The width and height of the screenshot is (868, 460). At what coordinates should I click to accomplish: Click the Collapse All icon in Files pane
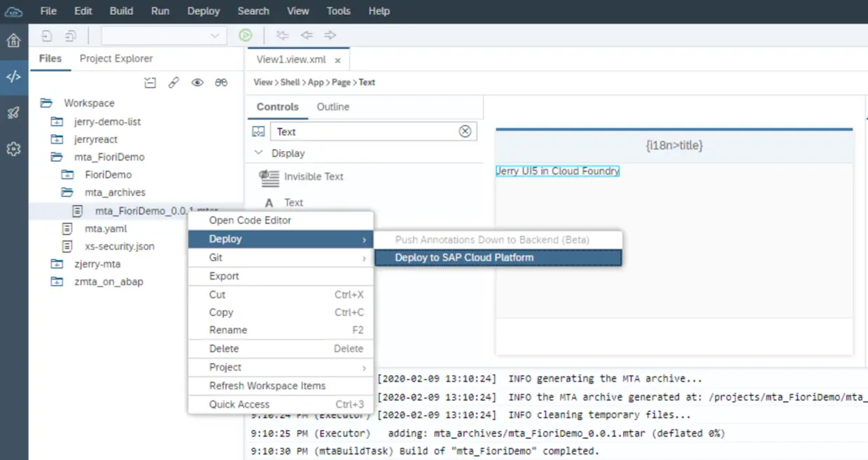tap(150, 83)
